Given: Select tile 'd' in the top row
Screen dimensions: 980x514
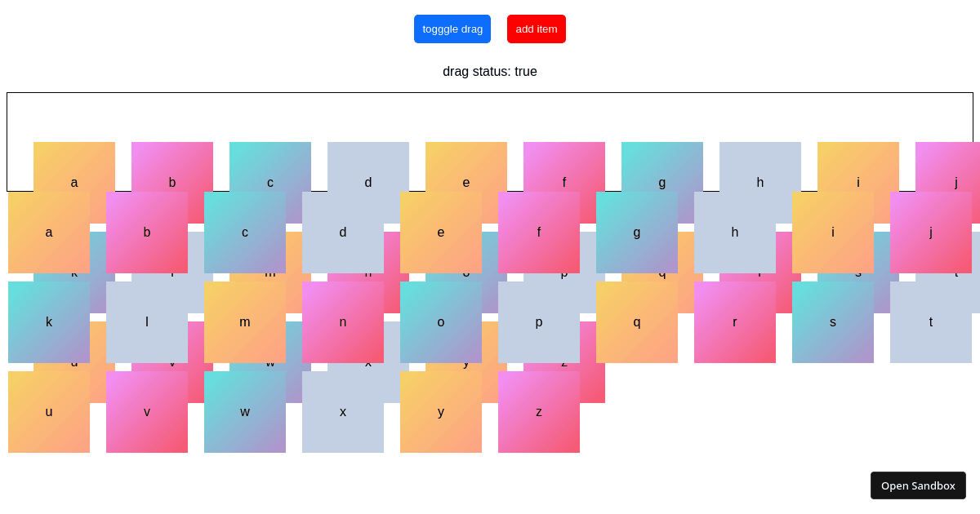Looking at the screenshot, I should coord(343,233).
